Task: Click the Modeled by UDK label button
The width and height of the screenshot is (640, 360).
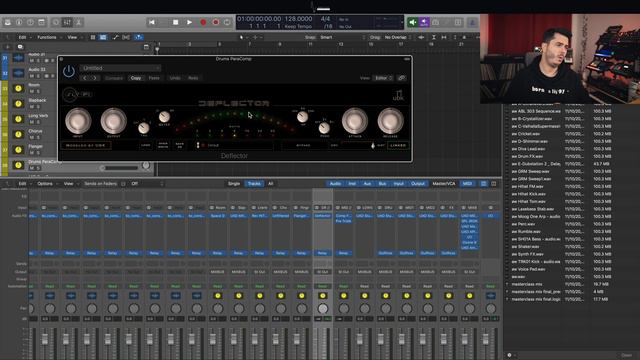Action: click(86, 145)
